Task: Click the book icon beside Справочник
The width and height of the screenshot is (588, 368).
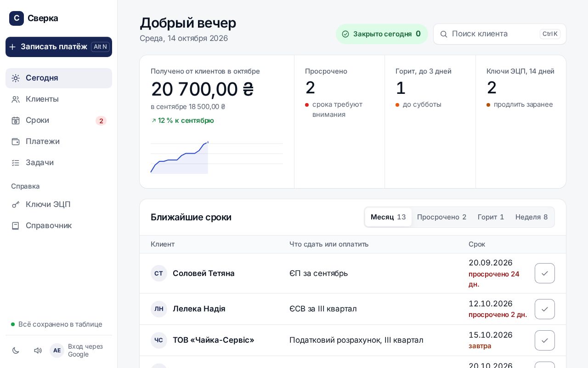Action: [x=16, y=226]
